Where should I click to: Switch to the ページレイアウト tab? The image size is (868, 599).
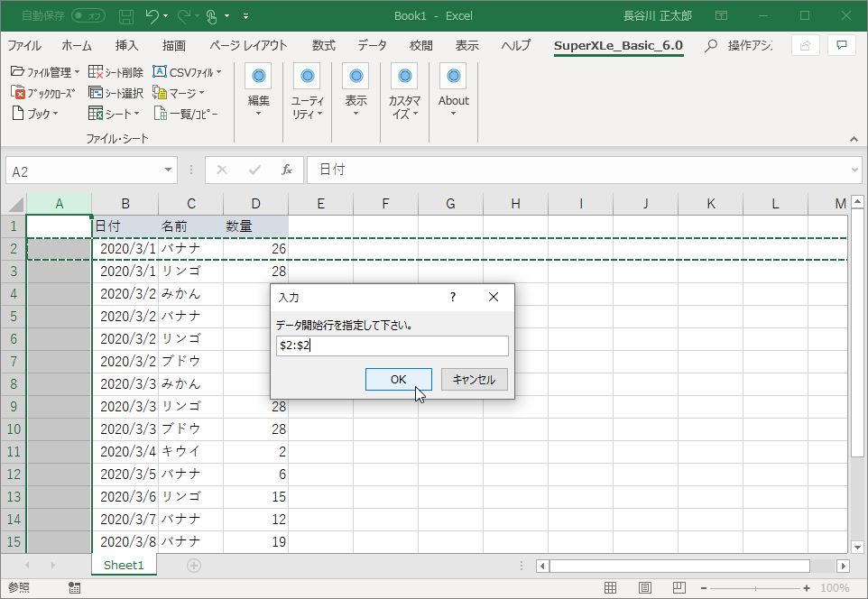(x=248, y=45)
